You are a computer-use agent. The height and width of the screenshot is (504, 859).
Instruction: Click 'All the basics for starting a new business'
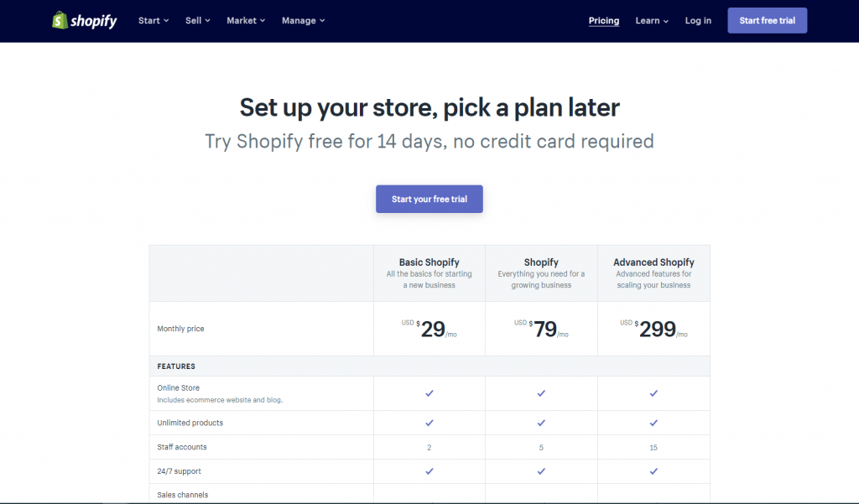(x=429, y=279)
